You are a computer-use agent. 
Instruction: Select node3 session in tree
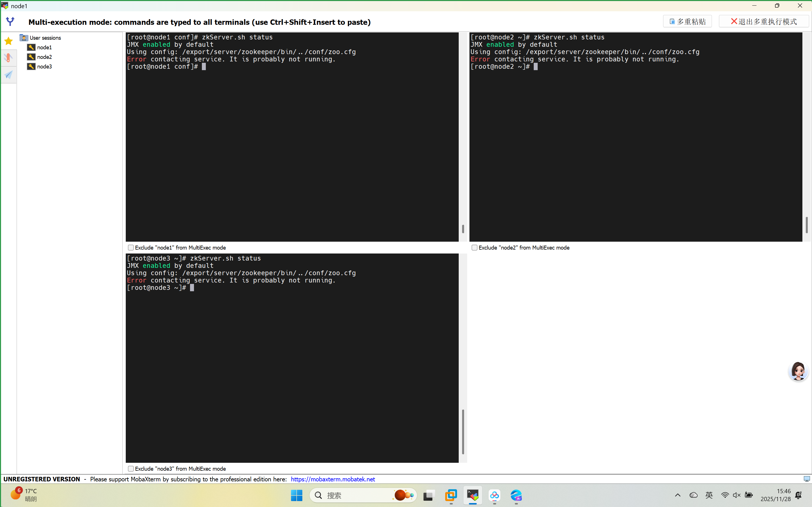[x=44, y=66]
